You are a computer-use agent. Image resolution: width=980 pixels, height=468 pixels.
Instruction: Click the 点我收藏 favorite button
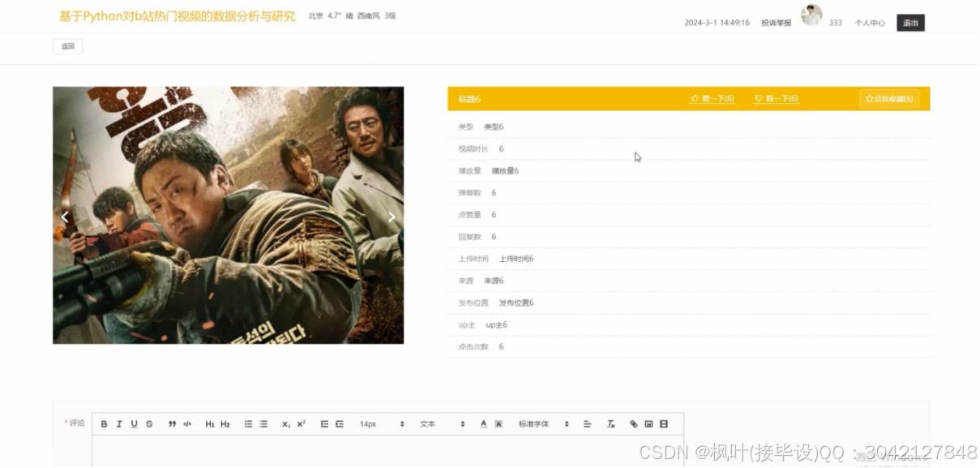click(x=889, y=99)
